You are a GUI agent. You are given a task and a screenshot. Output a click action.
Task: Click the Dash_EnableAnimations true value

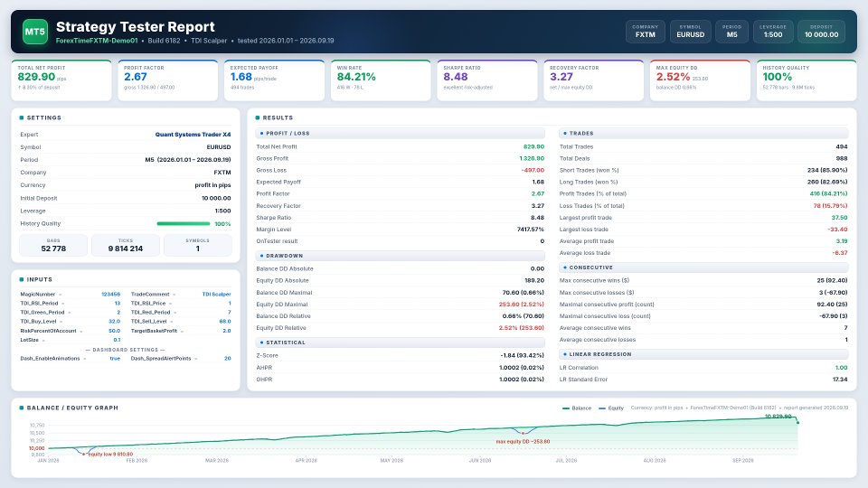(x=115, y=359)
